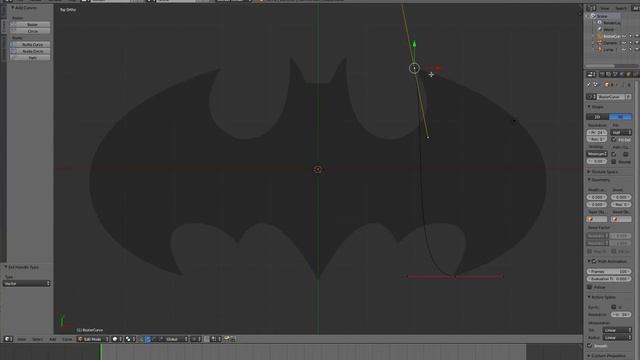This screenshot has height=360, width=640.
Task: Toggle the Path Animation checkbox
Action: (x=594, y=261)
